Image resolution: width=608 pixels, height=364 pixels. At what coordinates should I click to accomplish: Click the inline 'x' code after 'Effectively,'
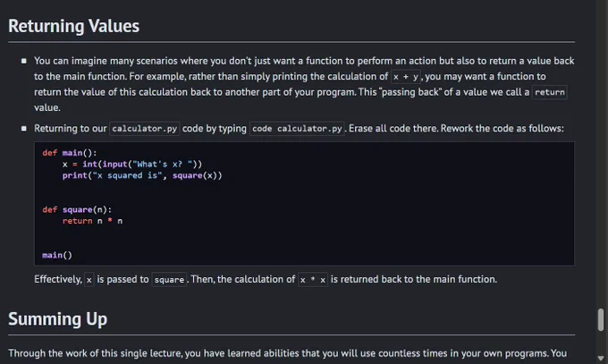[89, 280]
